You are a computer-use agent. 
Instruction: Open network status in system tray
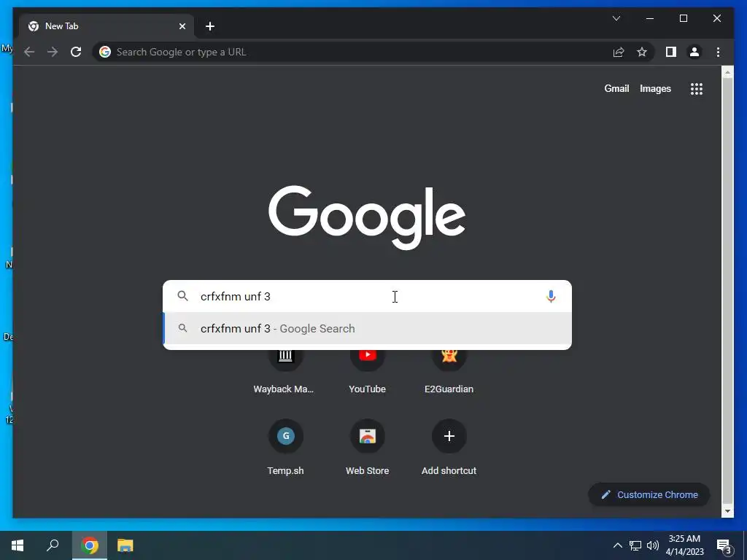[635, 545]
